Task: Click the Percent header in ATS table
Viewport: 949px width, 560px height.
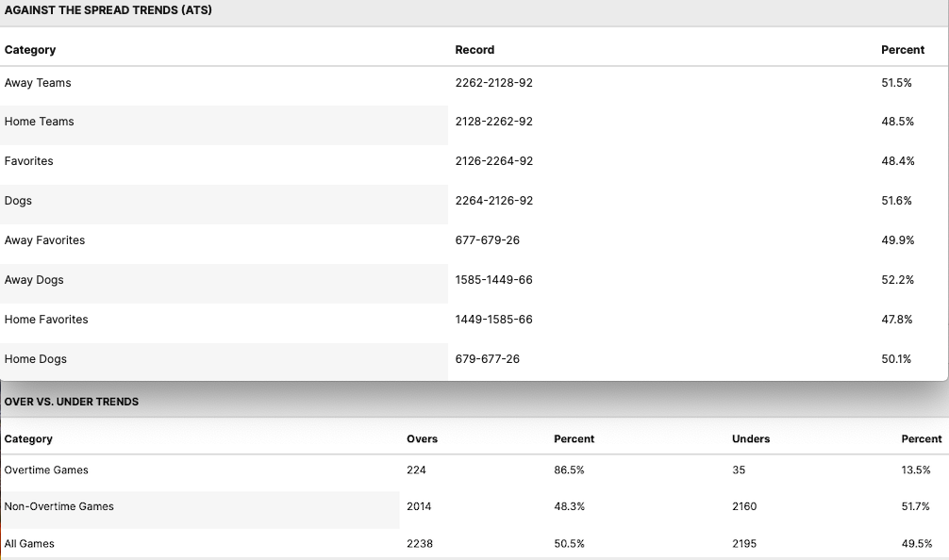Action: pyautogui.click(x=902, y=50)
